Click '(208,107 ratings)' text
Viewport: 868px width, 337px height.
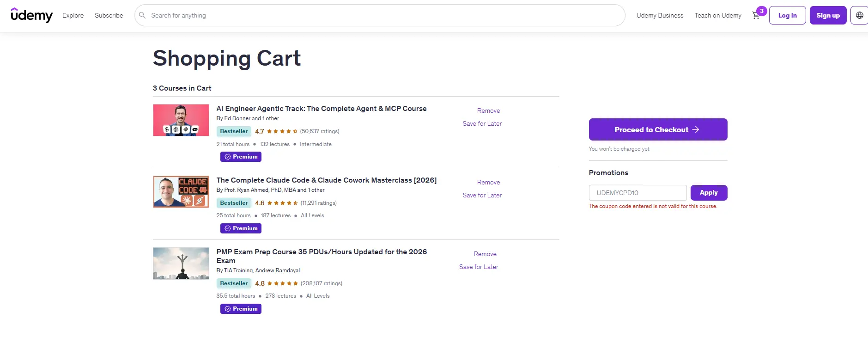(x=322, y=283)
